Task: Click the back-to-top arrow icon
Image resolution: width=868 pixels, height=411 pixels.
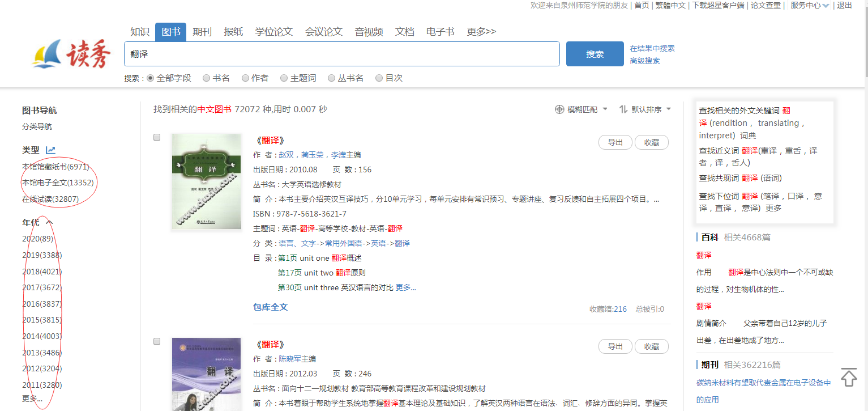Action: click(848, 377)
